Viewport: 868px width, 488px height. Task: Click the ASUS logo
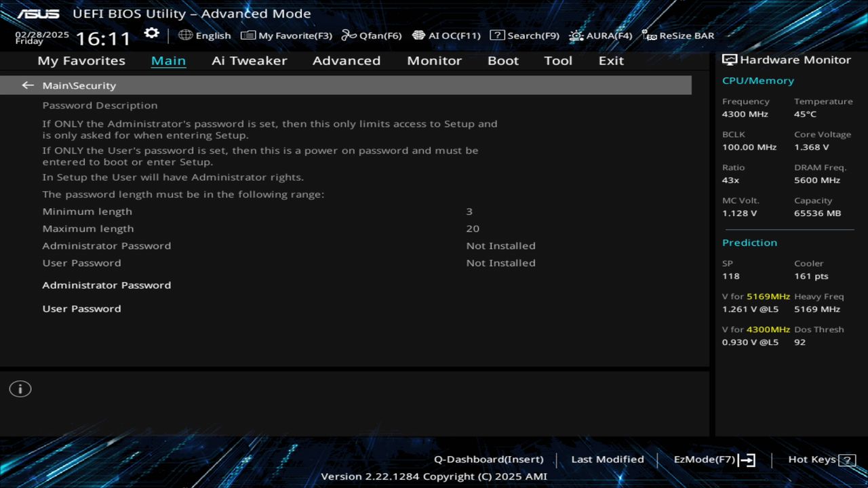(x=38, y=14)
